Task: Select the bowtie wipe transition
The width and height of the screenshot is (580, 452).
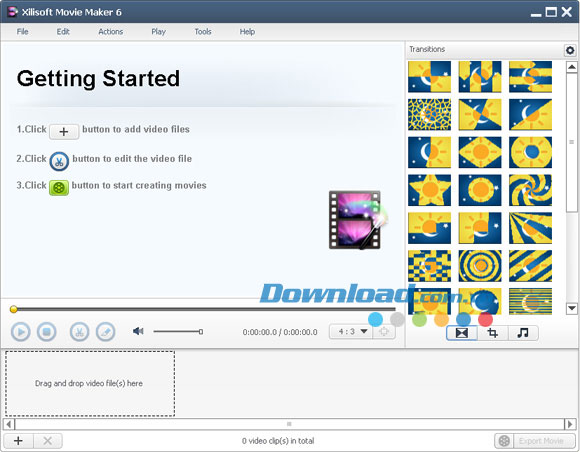Action: [480, 114]
